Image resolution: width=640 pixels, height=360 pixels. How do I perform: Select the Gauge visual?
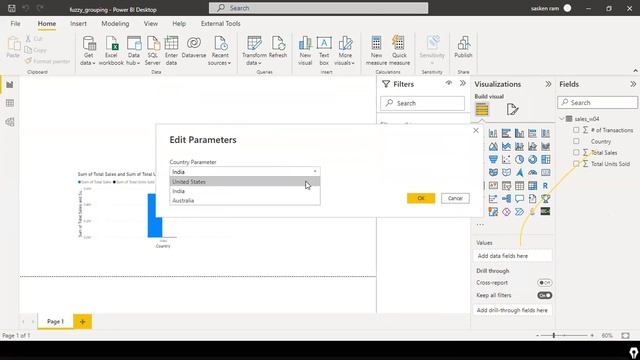pyautogui.click(x=532, y=173)
